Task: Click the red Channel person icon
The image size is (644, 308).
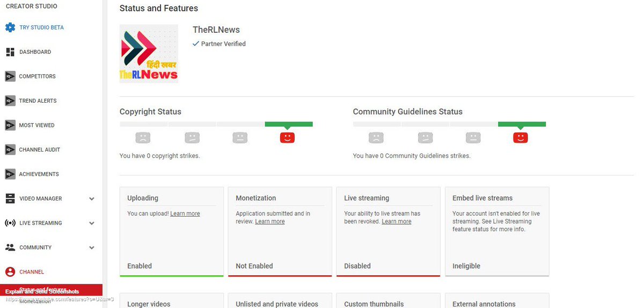Action: coord(10,272)
